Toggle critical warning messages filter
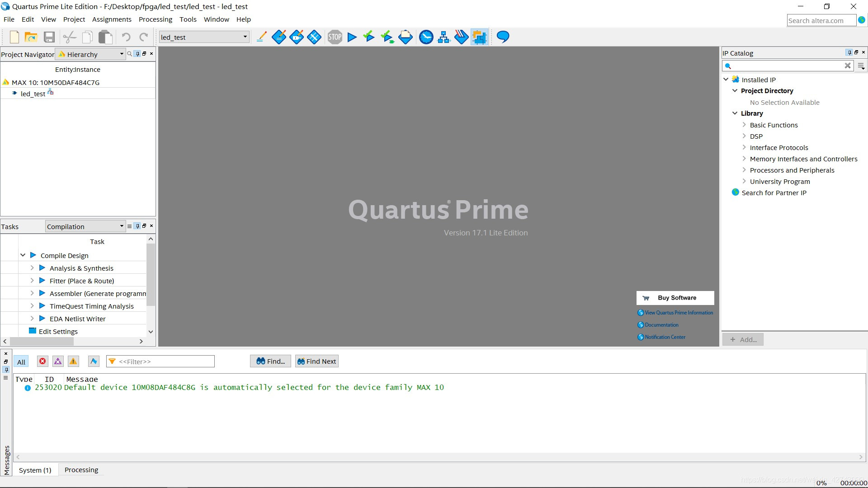The width and height of the screenshot is (868, 488). [x=58, y=361]
